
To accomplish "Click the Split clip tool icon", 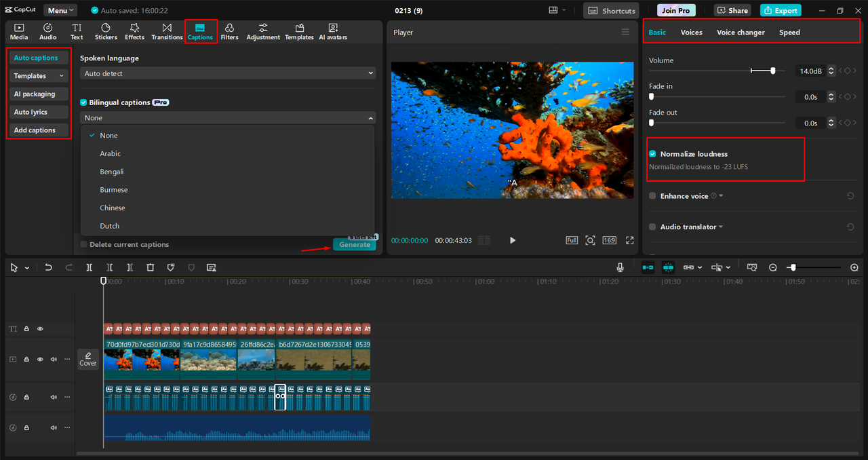I will [89, 268].
